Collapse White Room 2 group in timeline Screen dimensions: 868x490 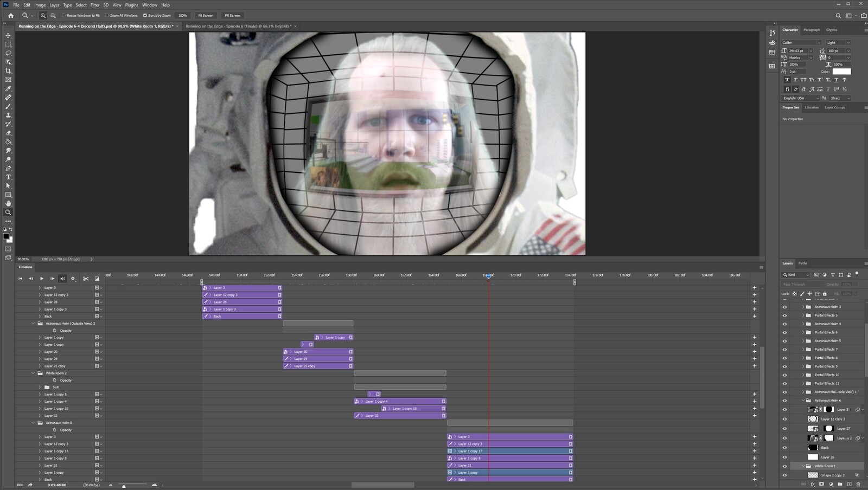point(33,373)
